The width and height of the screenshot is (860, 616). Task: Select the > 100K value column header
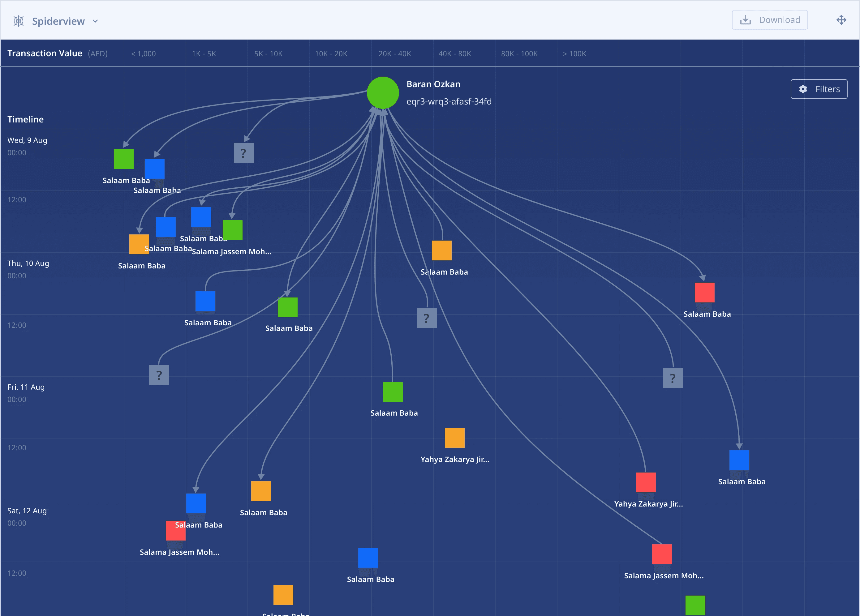click(x=574, y=54)
